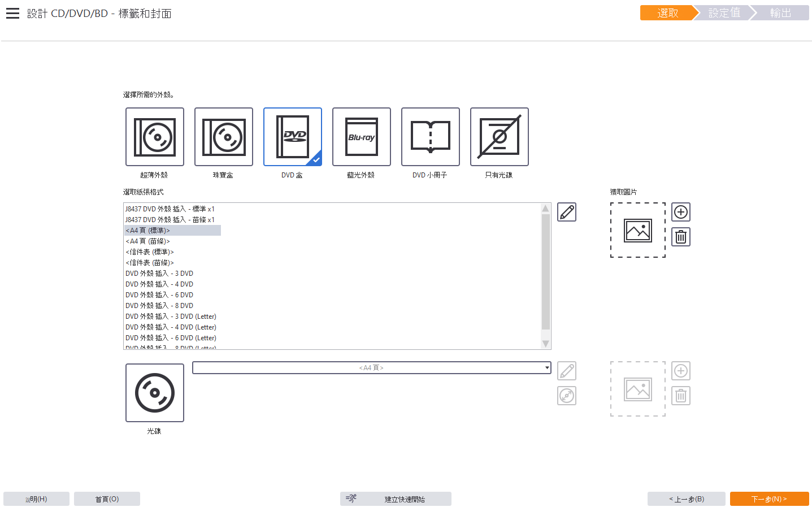This screenshot has height=507, width=812.
Task: Select the Blu-ray 藍光外殼 case icon
Action: 361,137
